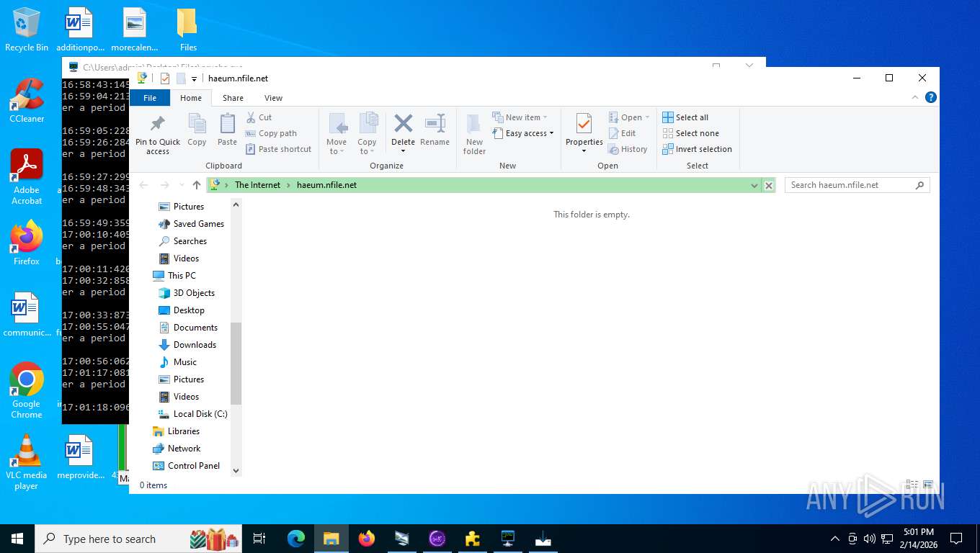Stop loading with X button
Screen dimensions: 980x553
coord(769,185)
